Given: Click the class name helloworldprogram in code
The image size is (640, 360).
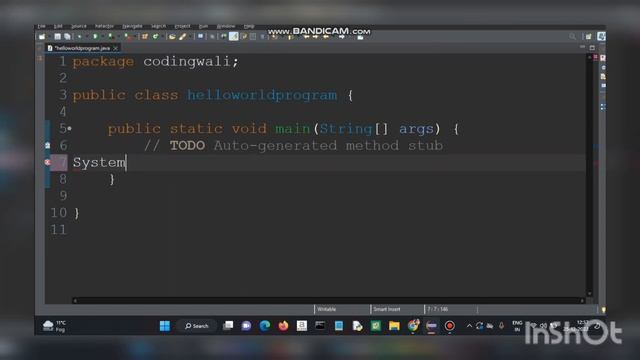Looking at the screenshot, I should pyautogui.click(x=262, y=95).
